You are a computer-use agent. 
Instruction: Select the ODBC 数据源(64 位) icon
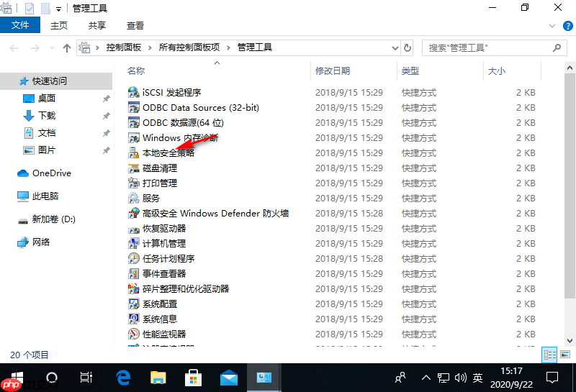coord(133,122)
